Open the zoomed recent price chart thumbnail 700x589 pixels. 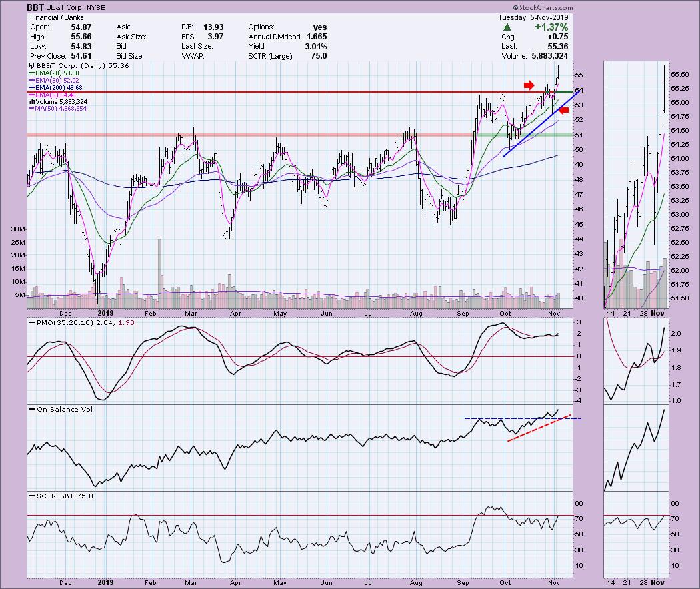click(636, 185)
